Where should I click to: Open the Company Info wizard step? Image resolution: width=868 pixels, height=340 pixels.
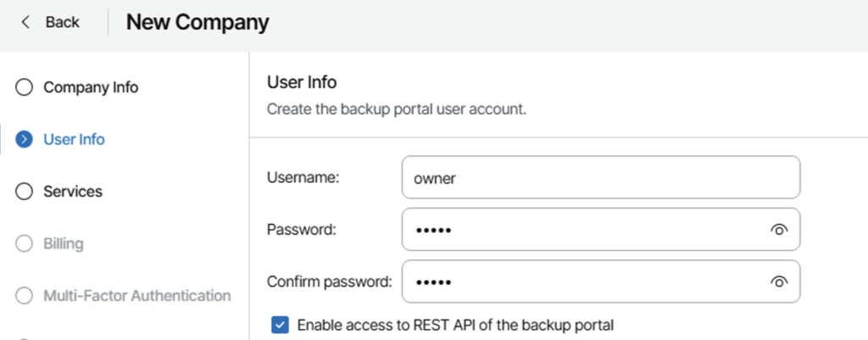pos(91,87)
